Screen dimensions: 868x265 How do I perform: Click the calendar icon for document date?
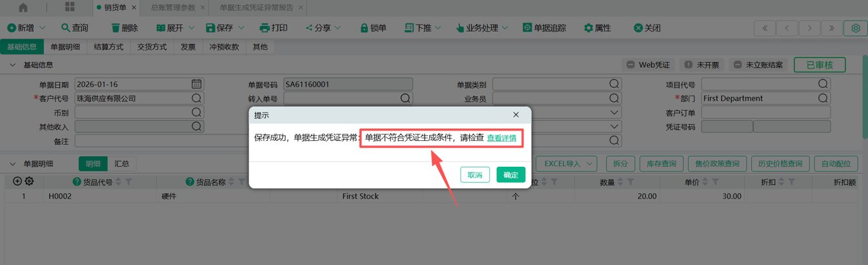tap(196, 84)
